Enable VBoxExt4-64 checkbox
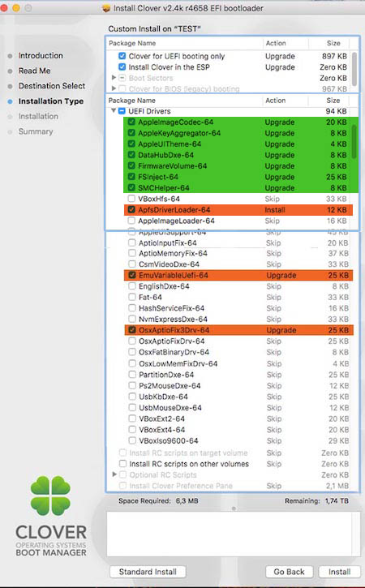Viewport: 365px width, 588px height. coord(132,429)
